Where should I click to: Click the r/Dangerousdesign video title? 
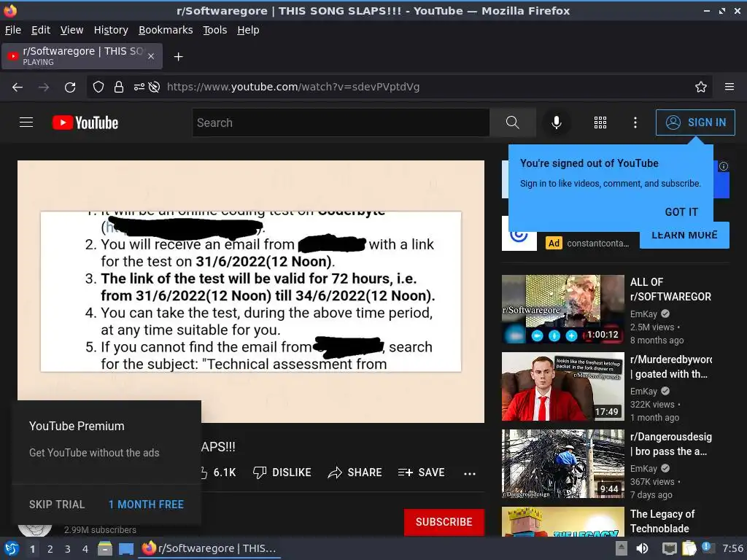click(x=671, y=444)
